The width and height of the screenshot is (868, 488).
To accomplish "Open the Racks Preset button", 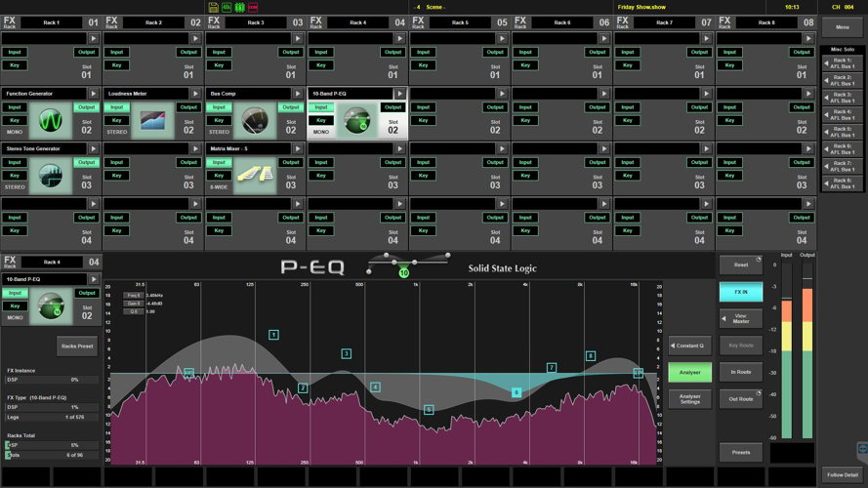I will tap(77, 346).
